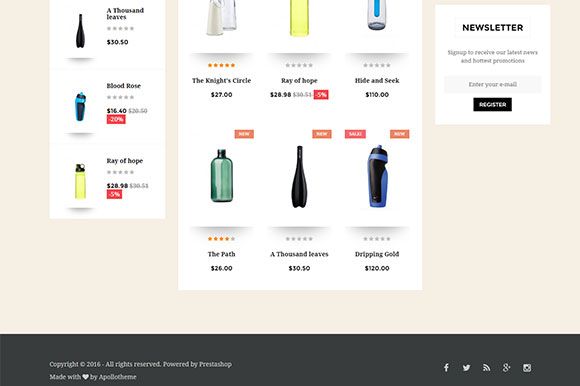Open Dripping Gold blue bottle image

click(377, 176)
